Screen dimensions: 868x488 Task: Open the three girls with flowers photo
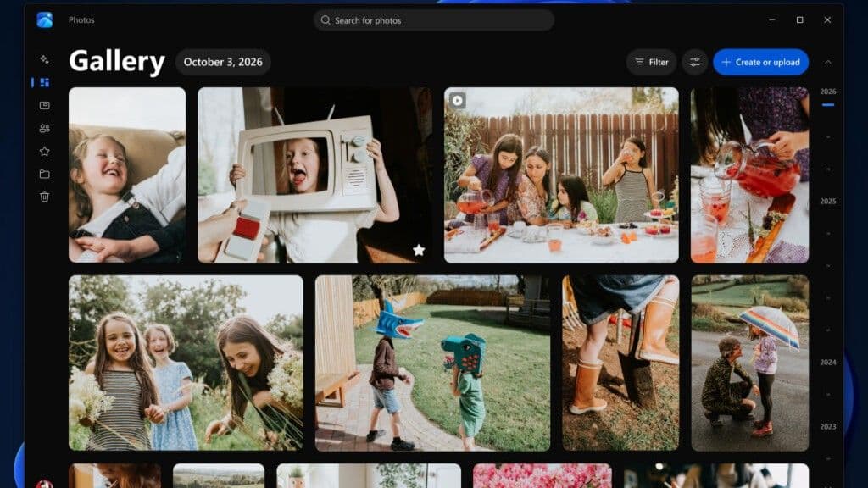186,363
